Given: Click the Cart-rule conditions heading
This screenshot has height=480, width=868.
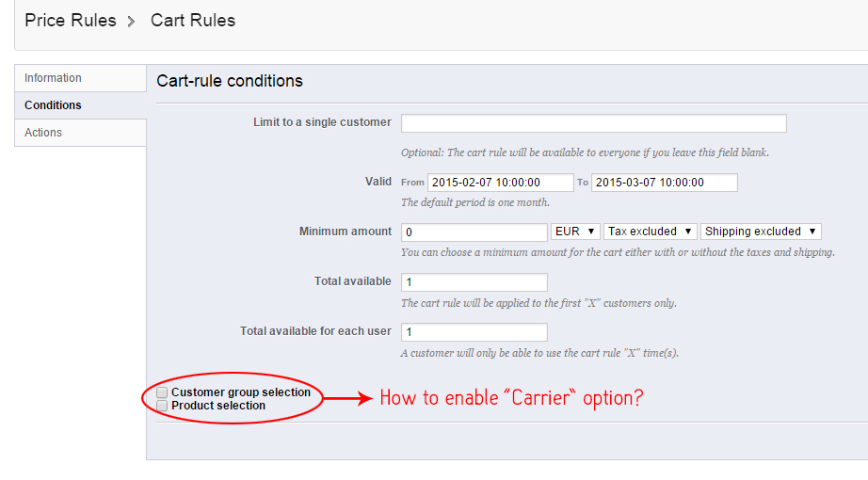Looking at the screenshot, I should click(230, 81).
